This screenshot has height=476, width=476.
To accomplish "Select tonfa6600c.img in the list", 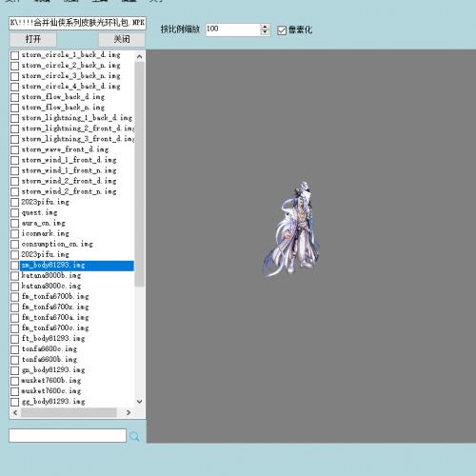I will point(50,348).
